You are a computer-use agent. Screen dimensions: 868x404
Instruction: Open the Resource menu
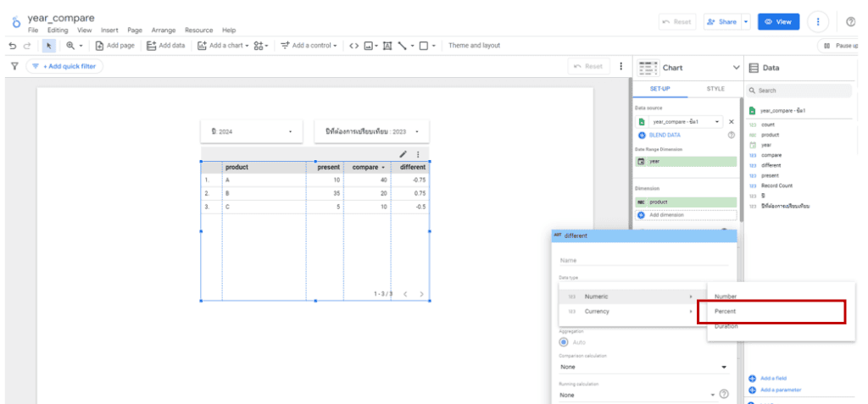click(x=198, y=30)
